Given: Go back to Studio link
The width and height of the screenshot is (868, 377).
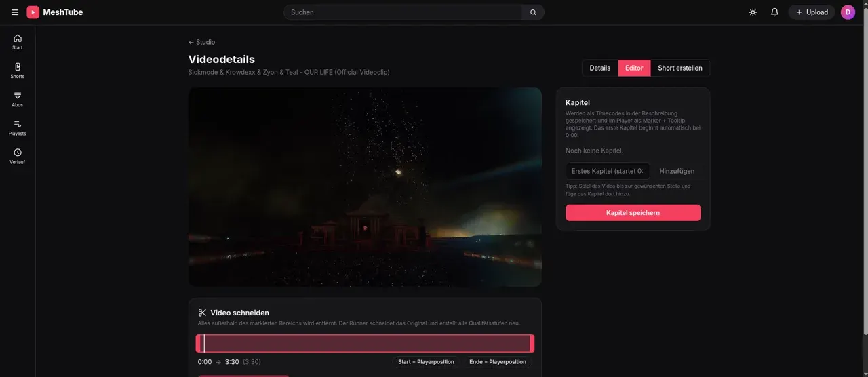Looking at the screenshot, I should tap(202, 42).
